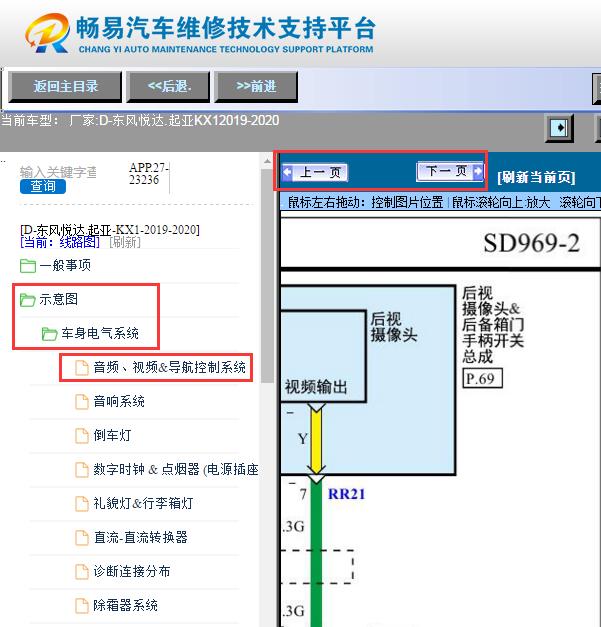This screenshot has width=601, height=627.
Task: Click document icon beside 音响系统
Action: point(82,401)
